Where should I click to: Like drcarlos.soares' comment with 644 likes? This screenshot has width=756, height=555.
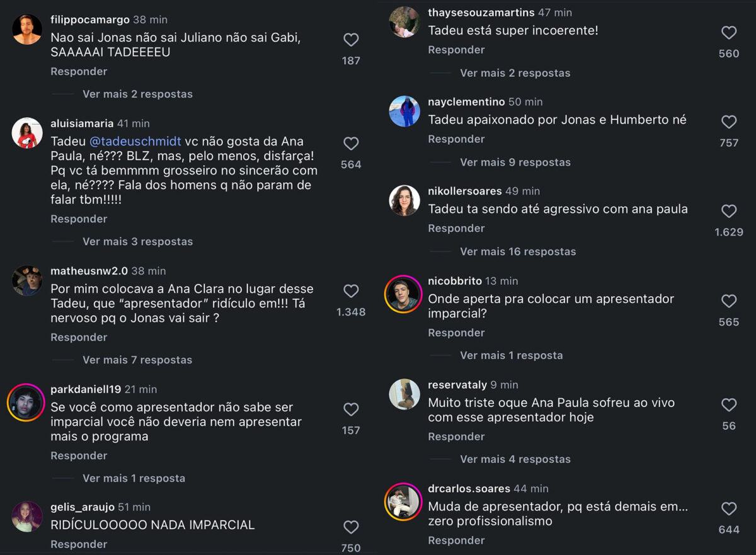click(729, 509)
